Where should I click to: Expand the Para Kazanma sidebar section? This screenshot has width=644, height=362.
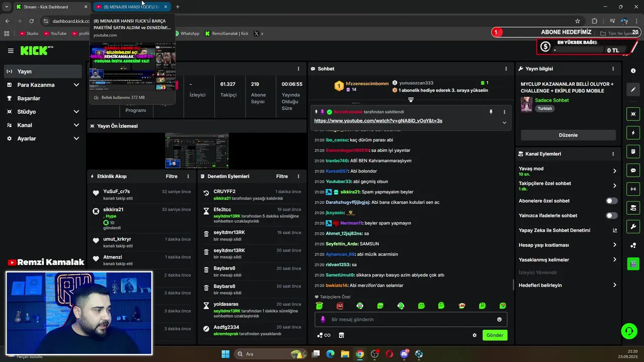point(76,85)
